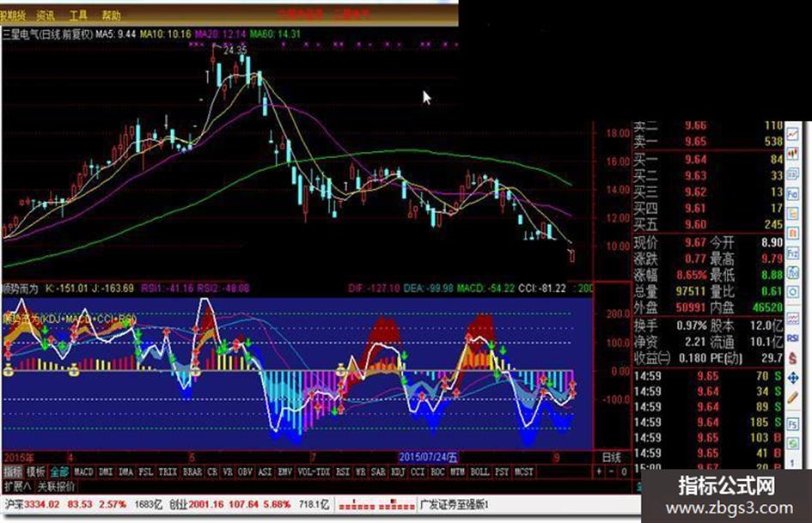Switch to BRAR indicator tab

192,471
